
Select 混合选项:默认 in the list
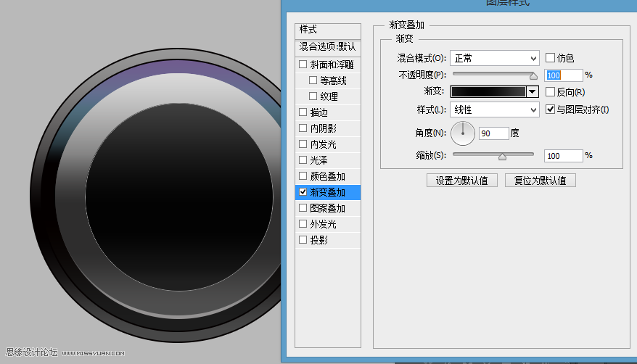click(x=328, y=47)
